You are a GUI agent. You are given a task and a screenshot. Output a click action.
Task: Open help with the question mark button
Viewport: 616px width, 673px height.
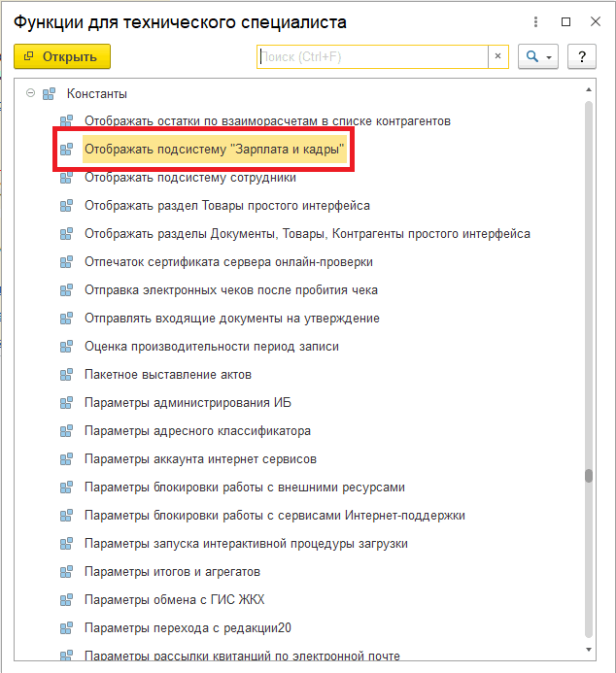coord(582,56)
